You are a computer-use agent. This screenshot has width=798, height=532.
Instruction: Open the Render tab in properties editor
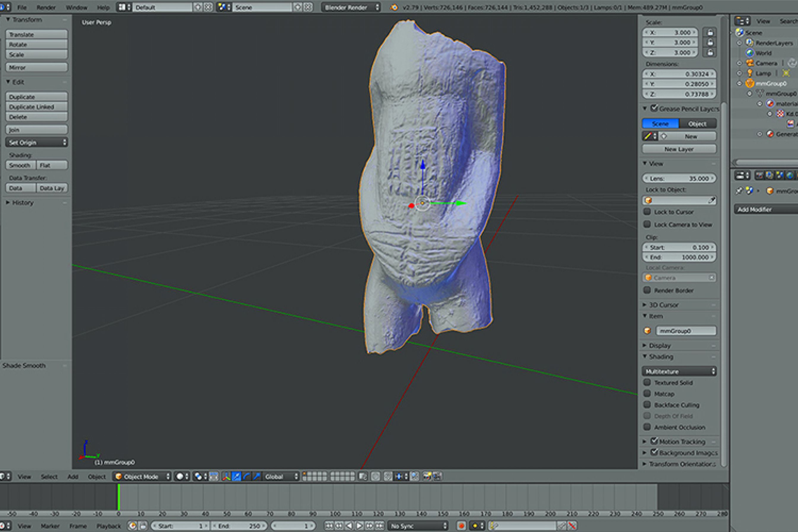pyautogui.click(x=759, y=175)
